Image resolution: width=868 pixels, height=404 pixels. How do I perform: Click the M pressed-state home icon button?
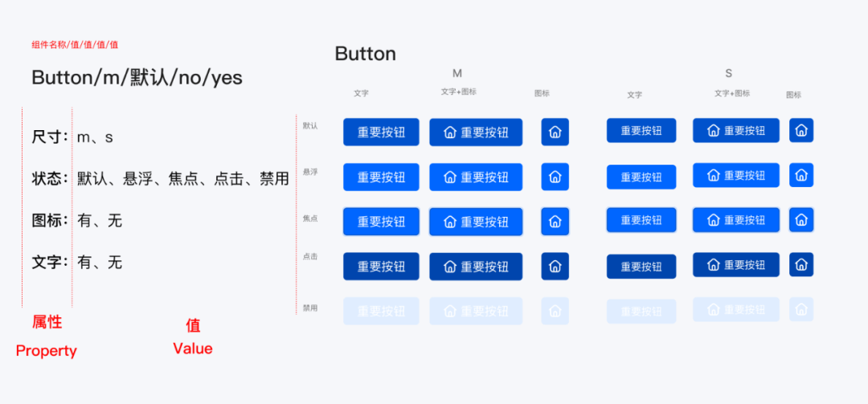(555, 266)
